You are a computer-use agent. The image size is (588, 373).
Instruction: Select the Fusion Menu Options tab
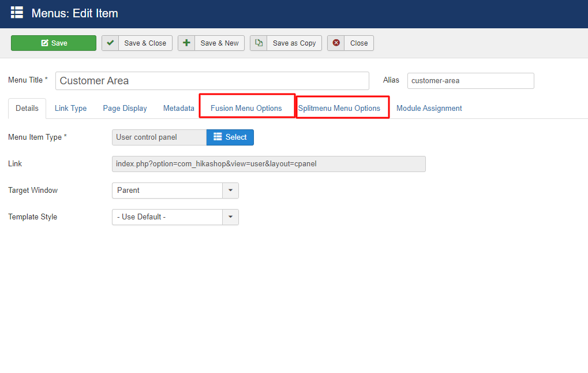pos(246,108)
